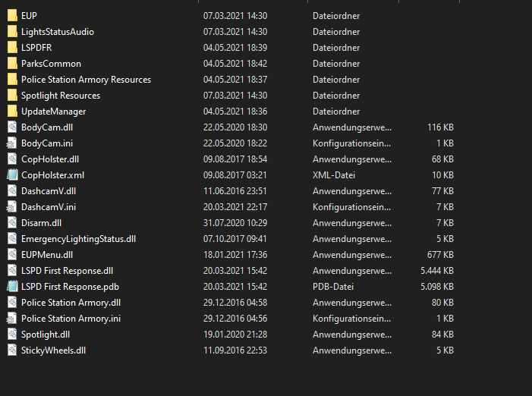Screen dimensions: 532x396
Task: Select the BodyCam.ini file name
Action: pos(47,143)
